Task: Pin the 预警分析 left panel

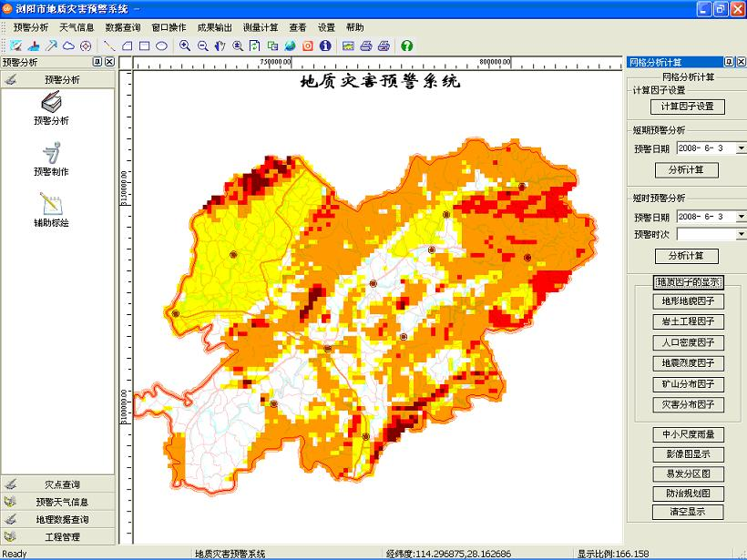Action: [x=97, y=62]
